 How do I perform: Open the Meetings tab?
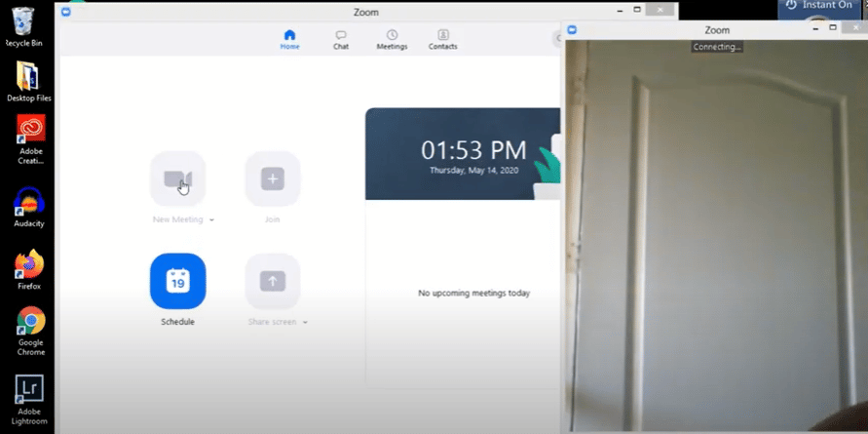pyautogui.click(x=392, y=40)
